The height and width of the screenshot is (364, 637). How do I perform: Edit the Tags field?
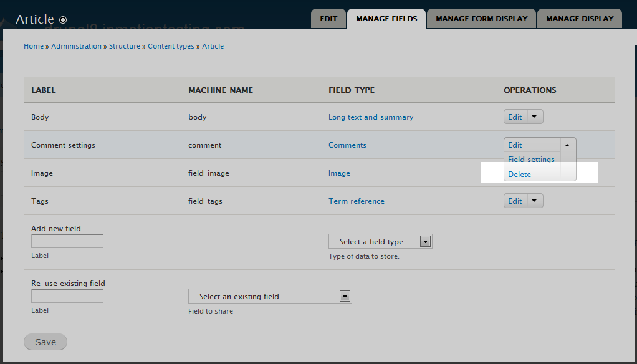515,201
